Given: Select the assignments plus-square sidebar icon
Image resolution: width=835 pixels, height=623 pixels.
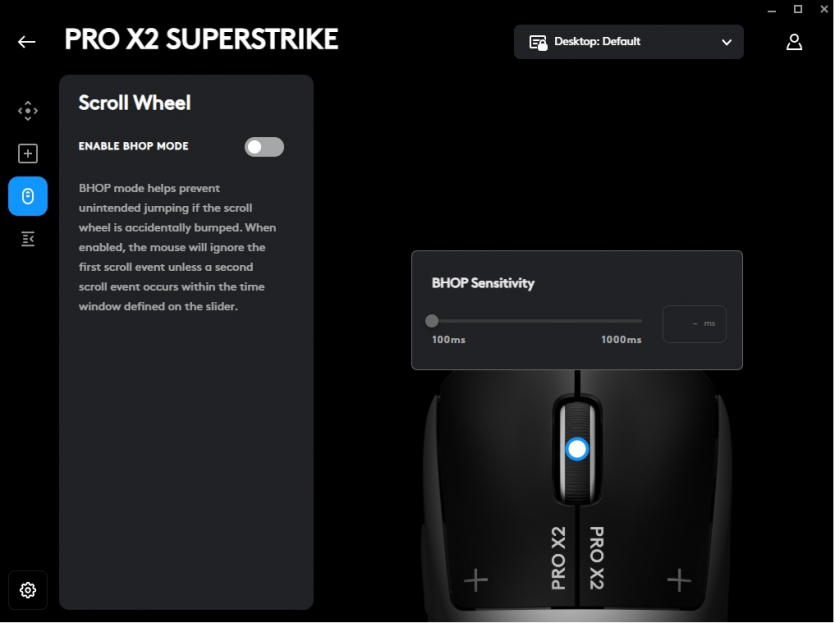Looking at the screenshot, I should pos(28,153).
